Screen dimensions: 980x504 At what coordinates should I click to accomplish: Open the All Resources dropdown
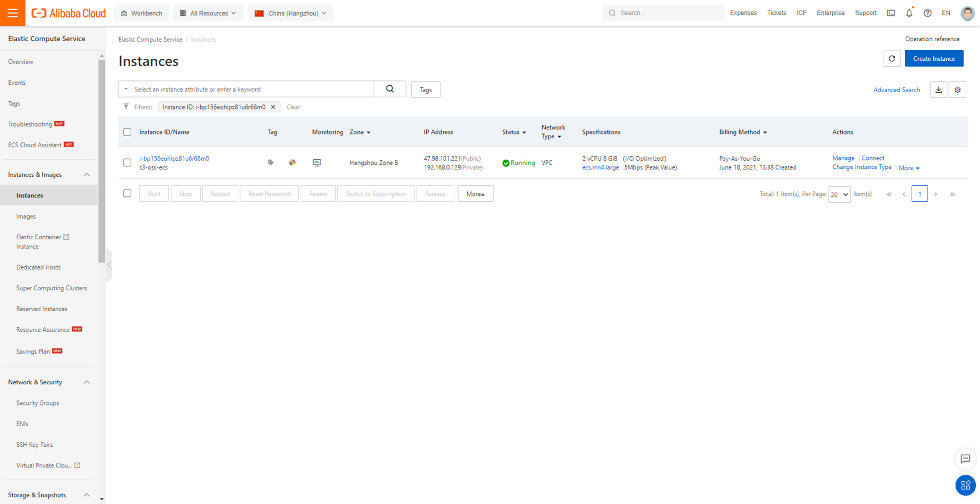[x=208, y=13]
